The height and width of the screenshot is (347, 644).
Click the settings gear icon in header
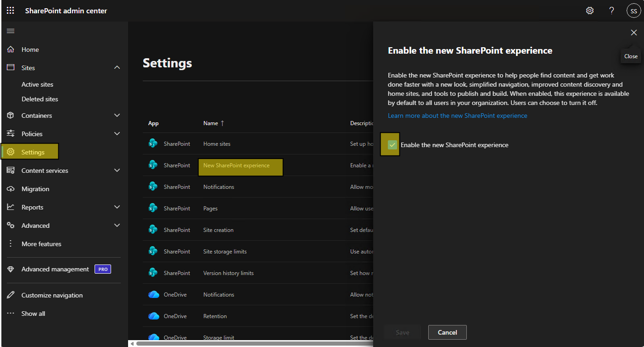[590, 11]
